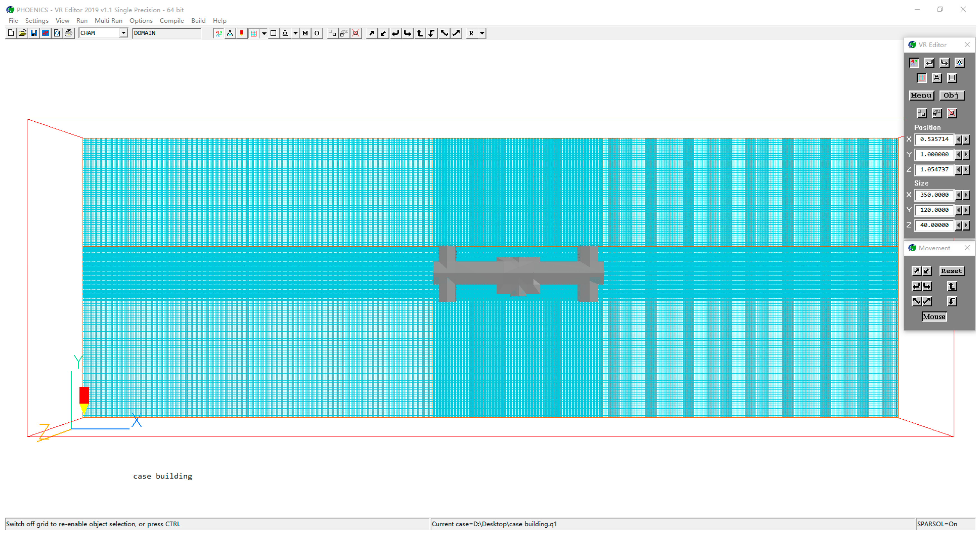Viewport: 980px width, 535px height.
Task: Toggle the axis display toolbar button
Action: pos(218,33)
